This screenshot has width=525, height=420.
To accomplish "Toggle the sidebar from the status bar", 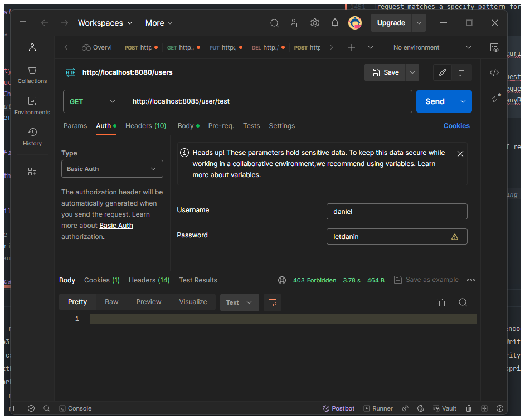I will point(17,408).
